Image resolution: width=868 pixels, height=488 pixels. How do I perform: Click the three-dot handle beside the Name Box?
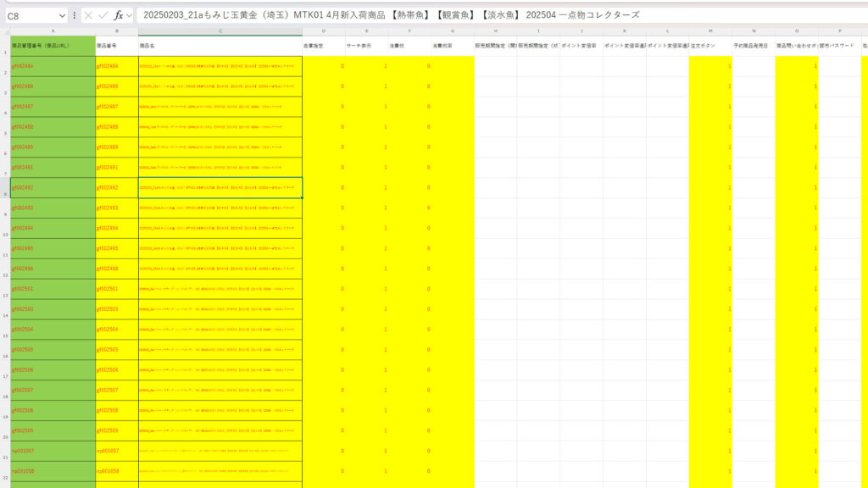(x=75, y=15)
